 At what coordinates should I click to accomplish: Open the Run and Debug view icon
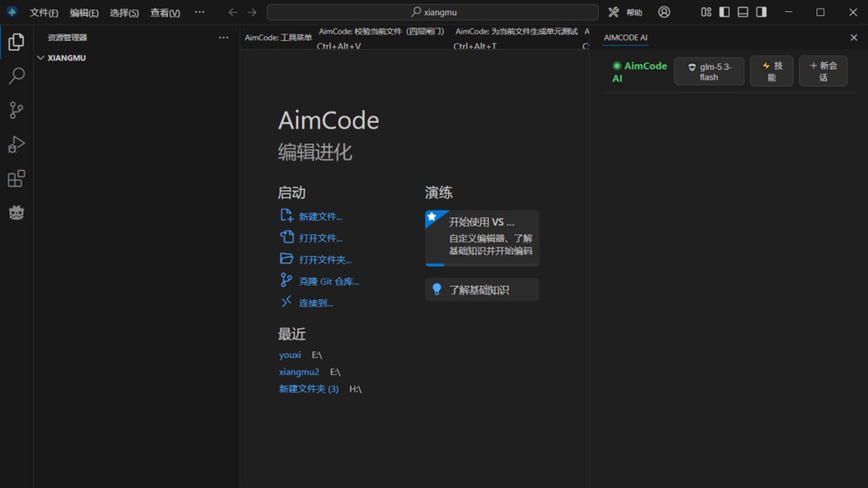tap(16, 144)
